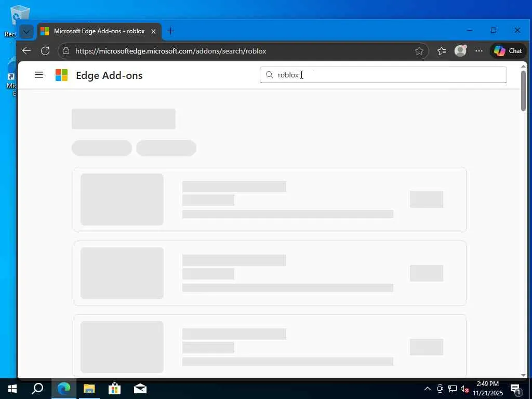Open Copilot Chat button

[508, 51]
